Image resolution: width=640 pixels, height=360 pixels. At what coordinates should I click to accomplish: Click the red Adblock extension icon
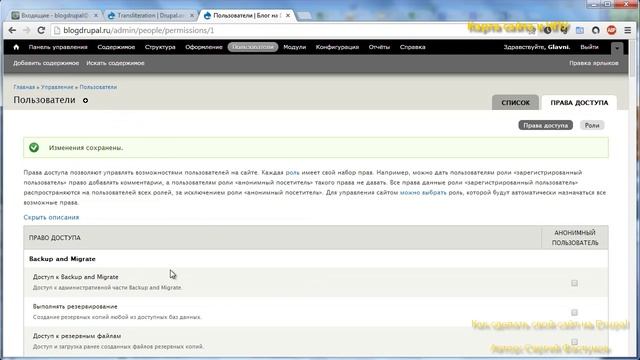tap(611, 30)
